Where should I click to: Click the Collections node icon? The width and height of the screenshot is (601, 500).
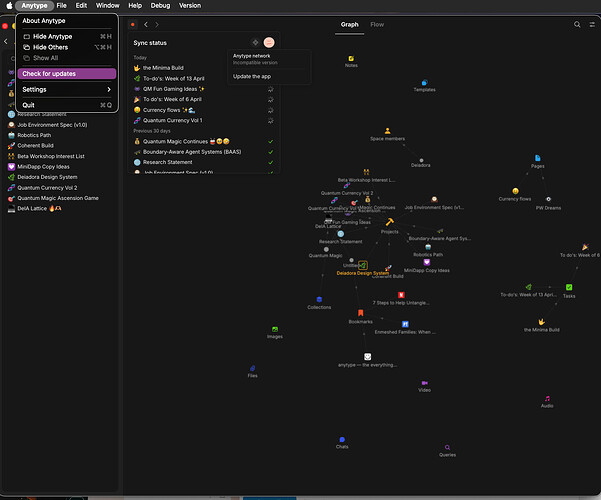[x=319, y=299]
